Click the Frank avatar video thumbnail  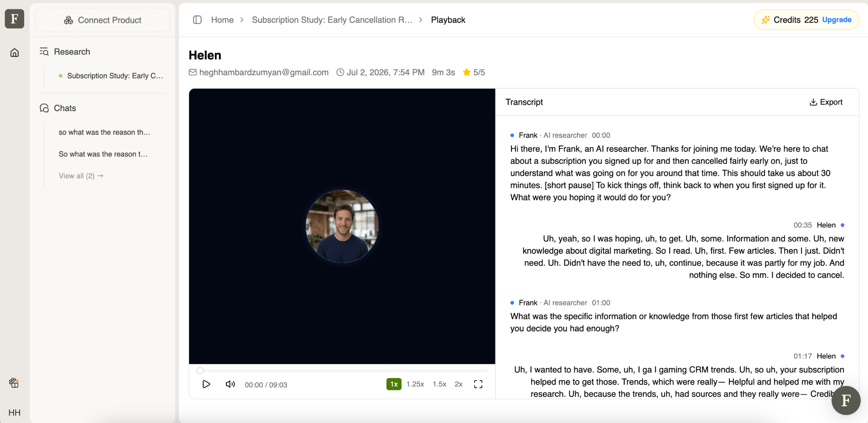[342, 226]
